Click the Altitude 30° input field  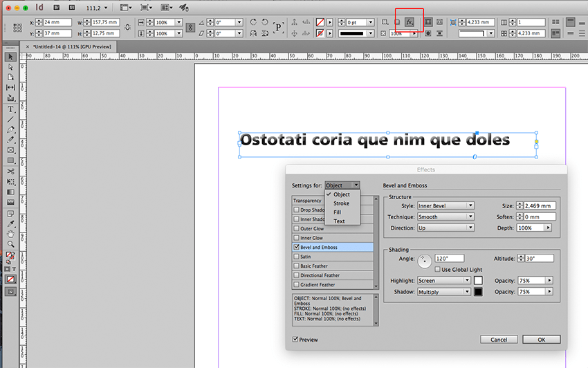coord(539,259)
